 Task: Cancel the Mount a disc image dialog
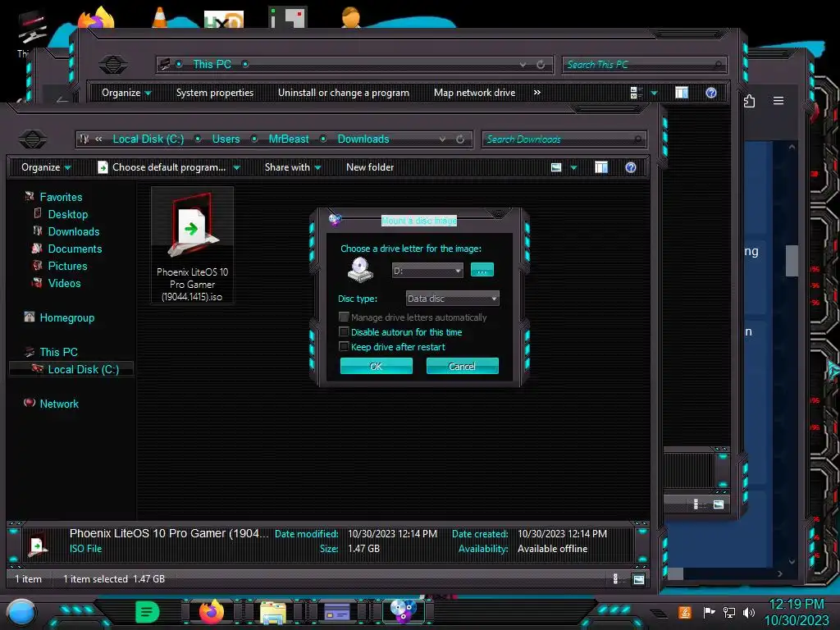pyautogui.click(x=462, y=367)
